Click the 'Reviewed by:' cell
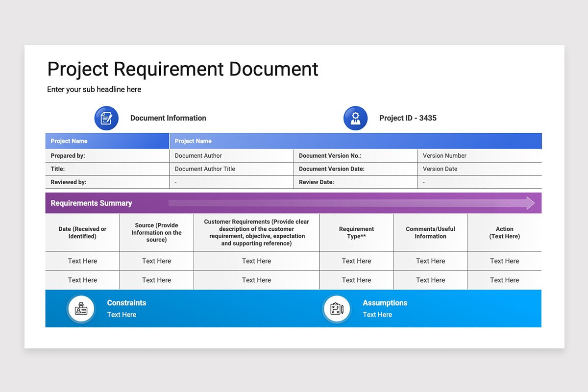 coord(107,182)
